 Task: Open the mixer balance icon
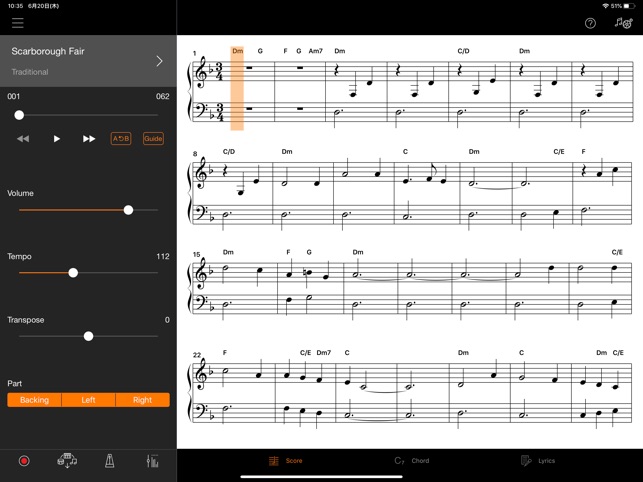click(153, 461)
